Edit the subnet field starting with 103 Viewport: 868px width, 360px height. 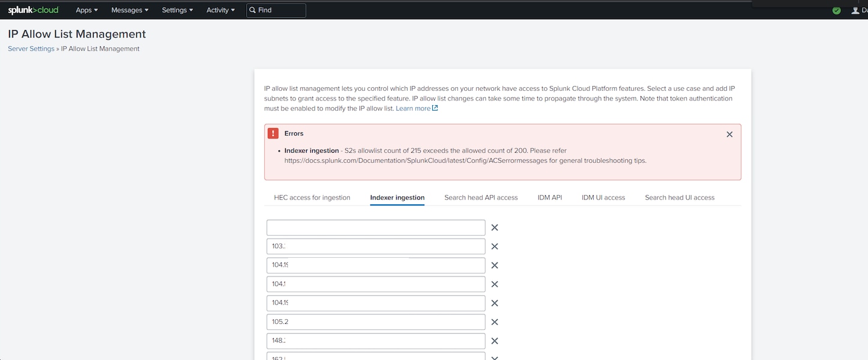[376, 246]
